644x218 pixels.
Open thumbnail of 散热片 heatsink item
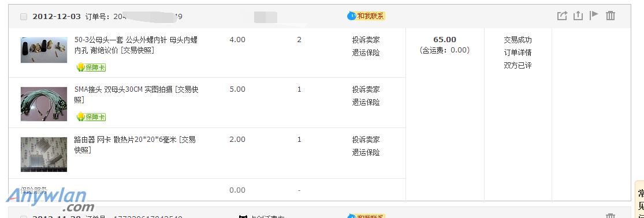pos(44,155)
